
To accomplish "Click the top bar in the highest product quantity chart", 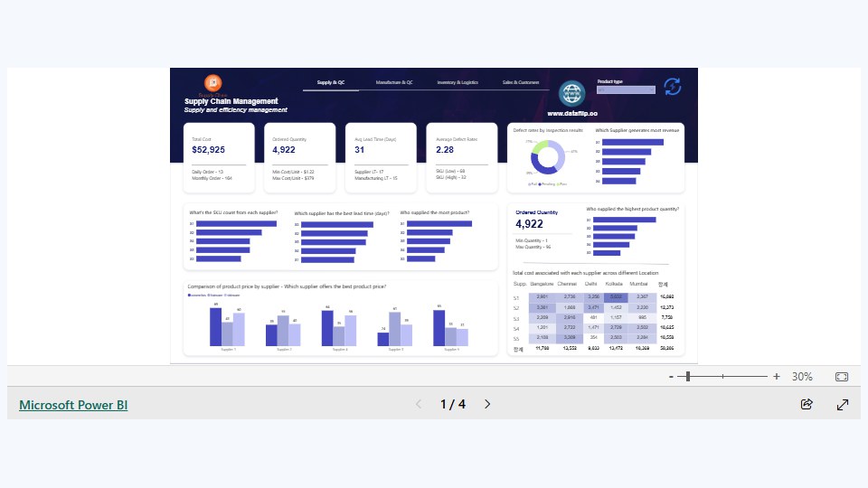I will click(625, 220).
